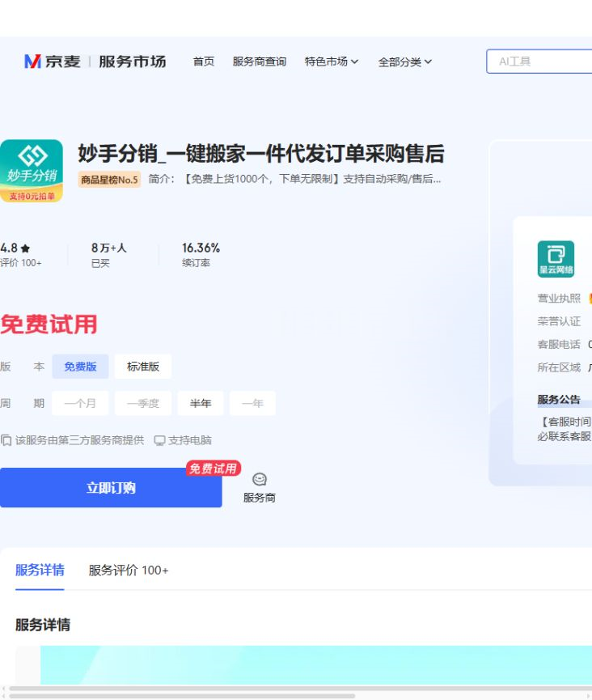Click the 客服电话 label
The height and width of the screenshot is (700, 592).
coord(559,344)
